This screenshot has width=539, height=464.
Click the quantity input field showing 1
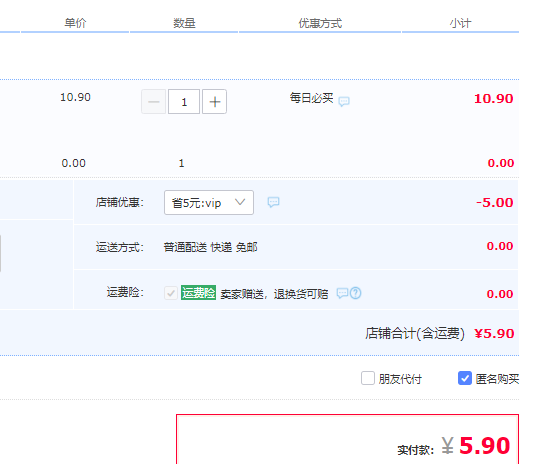184,101
